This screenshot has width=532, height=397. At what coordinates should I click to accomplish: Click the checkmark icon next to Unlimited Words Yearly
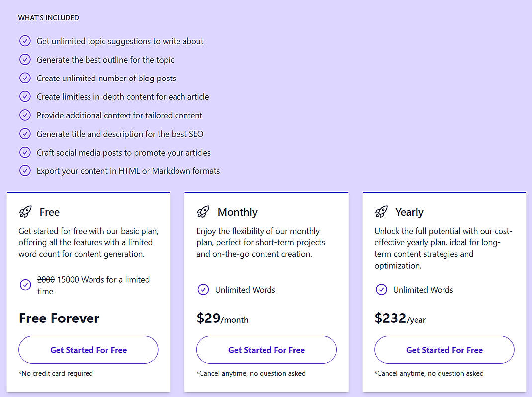(x=381, y=290)
